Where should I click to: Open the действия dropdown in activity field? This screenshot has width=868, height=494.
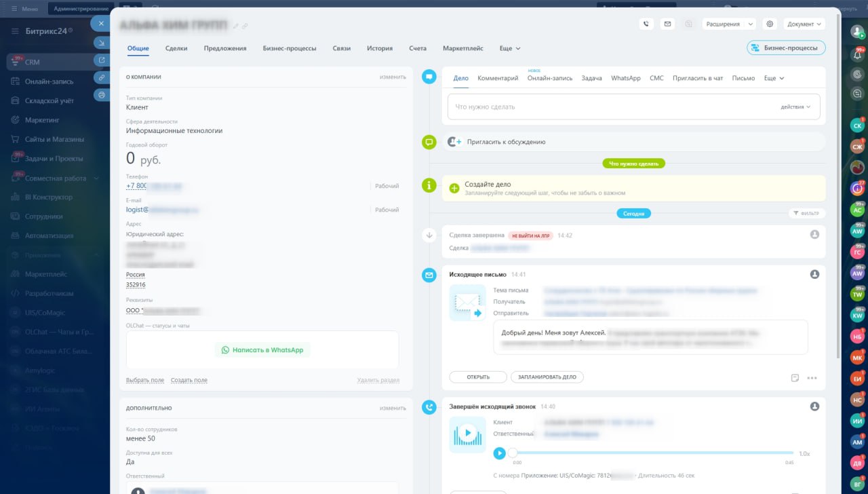tap(795, 107)
